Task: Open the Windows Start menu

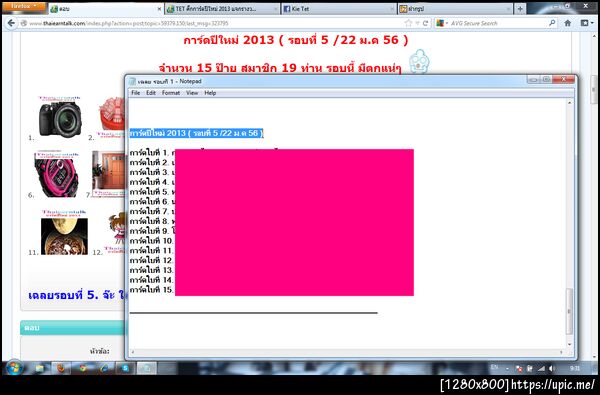Action: (x=14, y=368)
